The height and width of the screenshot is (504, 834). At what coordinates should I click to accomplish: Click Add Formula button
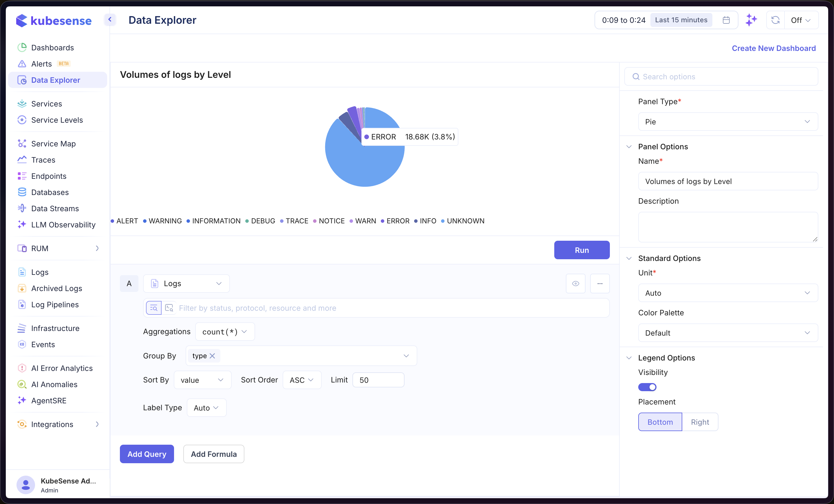point(214,454)
